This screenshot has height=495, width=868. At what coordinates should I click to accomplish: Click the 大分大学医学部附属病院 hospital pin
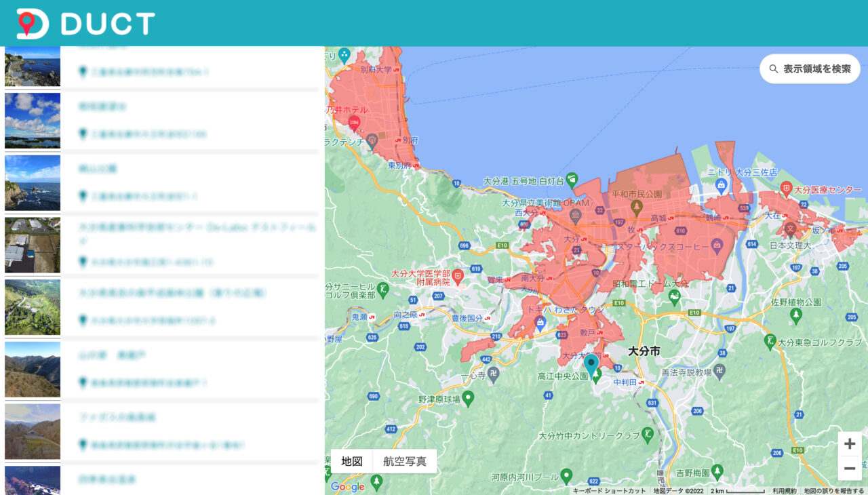(458, 275)
